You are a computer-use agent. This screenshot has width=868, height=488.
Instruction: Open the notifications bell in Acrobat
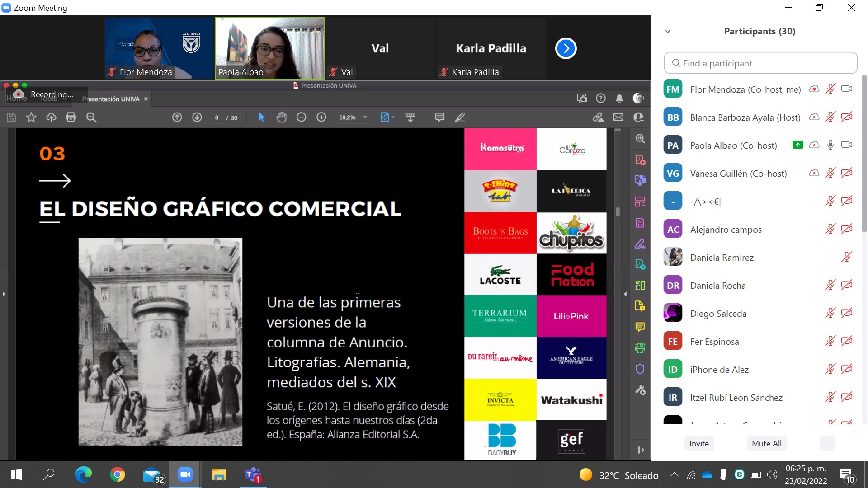619,98
